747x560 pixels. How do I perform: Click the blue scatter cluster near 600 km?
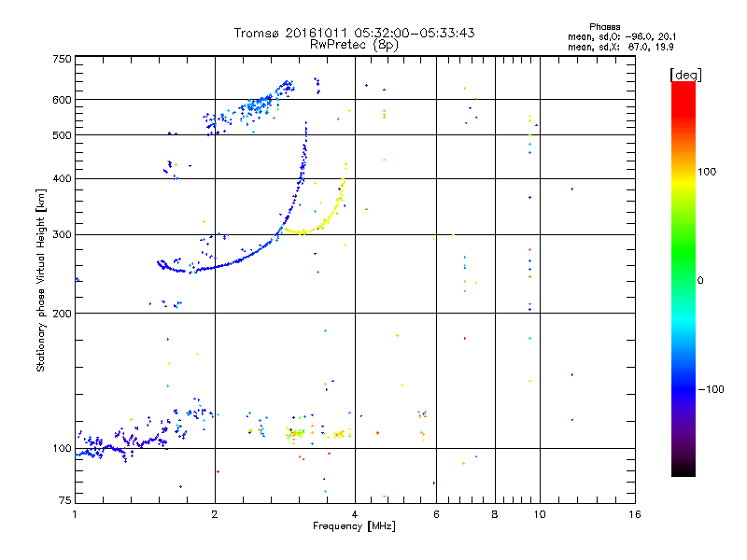coord(258,105)
